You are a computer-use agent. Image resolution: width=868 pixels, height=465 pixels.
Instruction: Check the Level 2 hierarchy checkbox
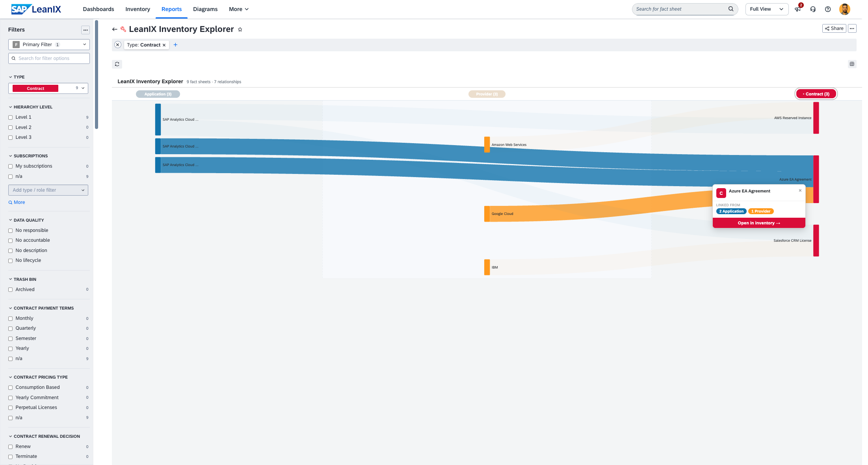[x=11, y=128]
